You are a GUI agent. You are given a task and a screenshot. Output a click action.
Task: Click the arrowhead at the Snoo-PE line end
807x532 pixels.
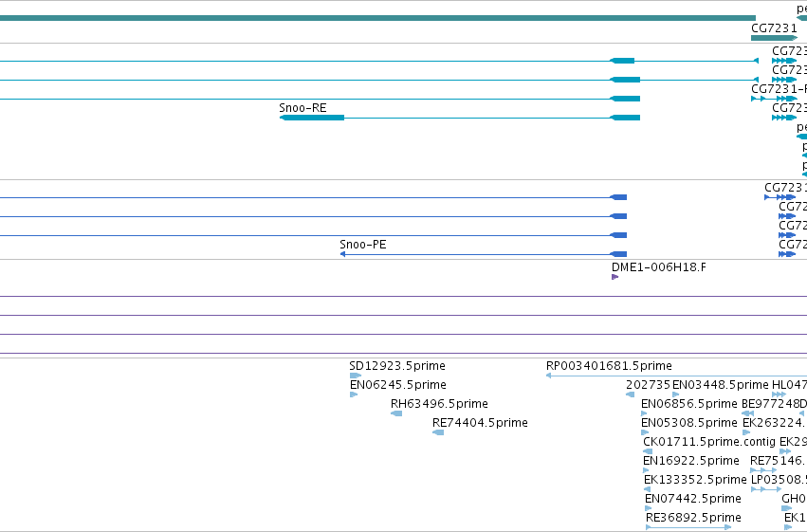pos(342,254)
